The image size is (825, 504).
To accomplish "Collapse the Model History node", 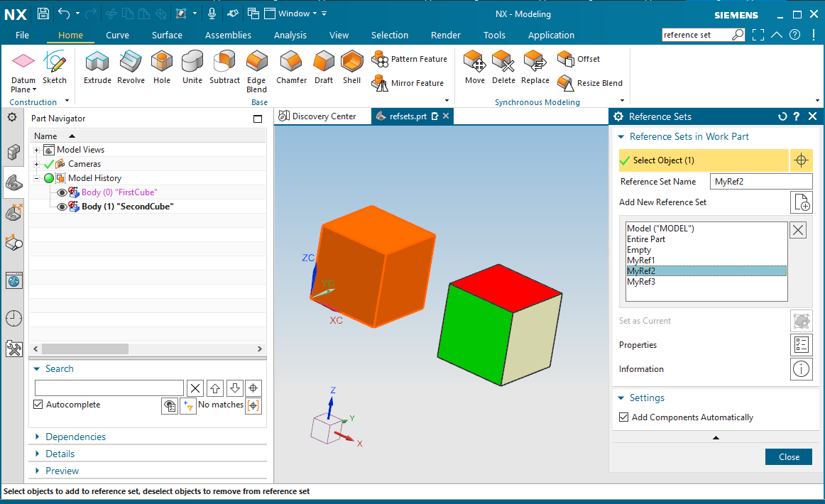I will point(37,178).
